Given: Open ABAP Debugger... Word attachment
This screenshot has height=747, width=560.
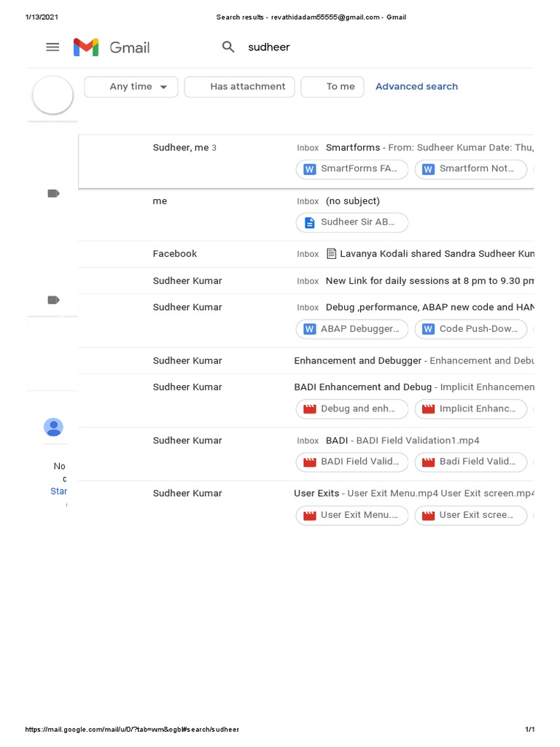Looking at the screenshot, I should (x=352, y=329).
